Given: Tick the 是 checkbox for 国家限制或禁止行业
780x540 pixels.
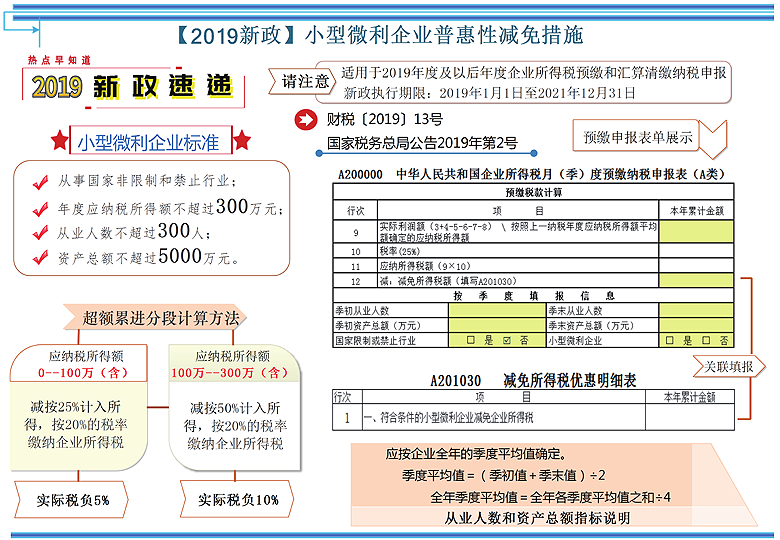Looking at the screenshot, I should coord(470,340).
